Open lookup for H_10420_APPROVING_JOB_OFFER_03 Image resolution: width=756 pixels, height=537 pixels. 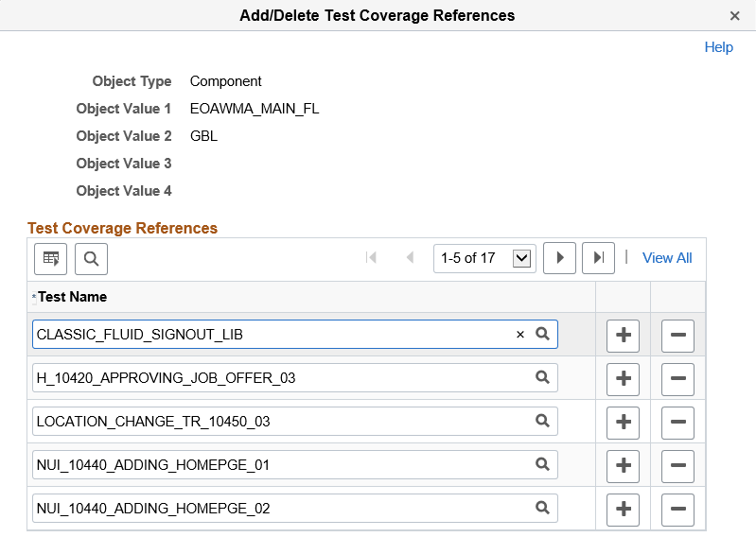click(x=543, y=377)
